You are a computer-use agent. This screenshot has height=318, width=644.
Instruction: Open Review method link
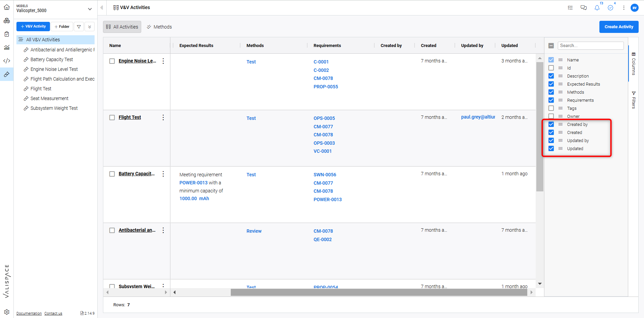pos(254,231)
